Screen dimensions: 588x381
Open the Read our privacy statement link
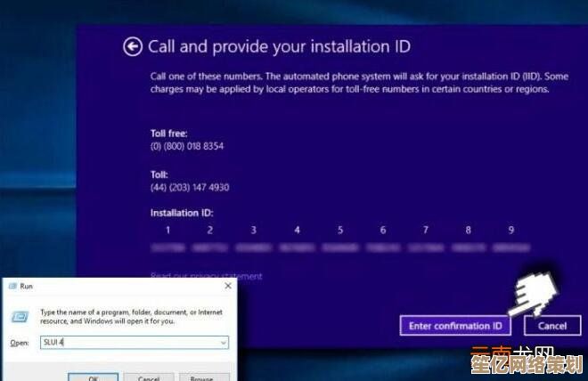207,277
